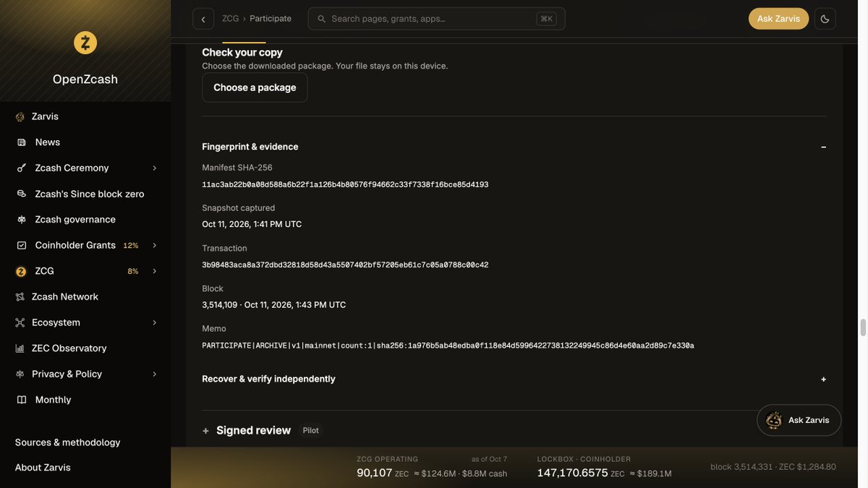Viewport: 868px width, 488px height.
Task: Click the ZCG 8% progress badge
Action: [x=133, y=271]
